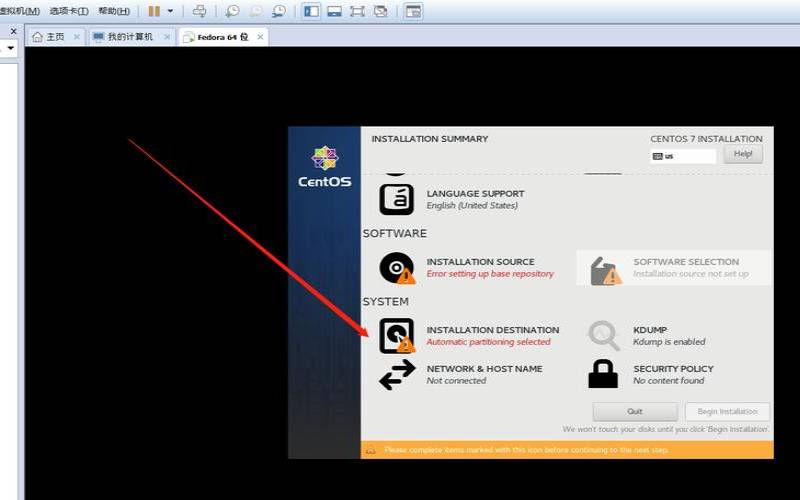Viewport: 800px width, 500px height.
Task: Open snapshot manager clock-wrench icon
Action: tap(279, 11)
